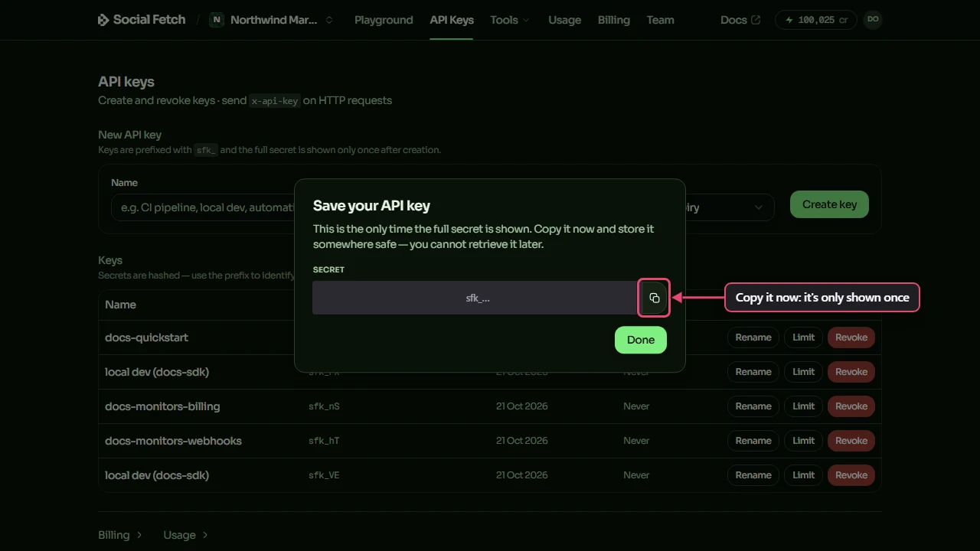This screenshot has height=551, width=980.
Task: Set limit for the sfk_VE key
Action: 803,475
